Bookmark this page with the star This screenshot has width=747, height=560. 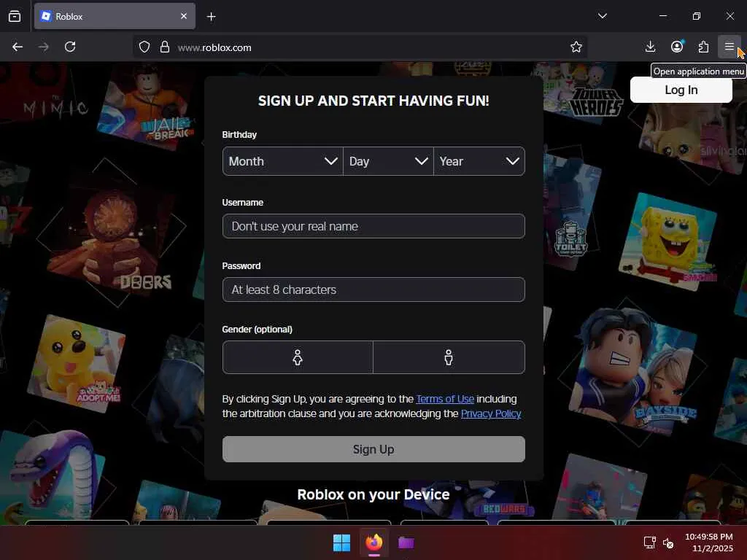576,47
